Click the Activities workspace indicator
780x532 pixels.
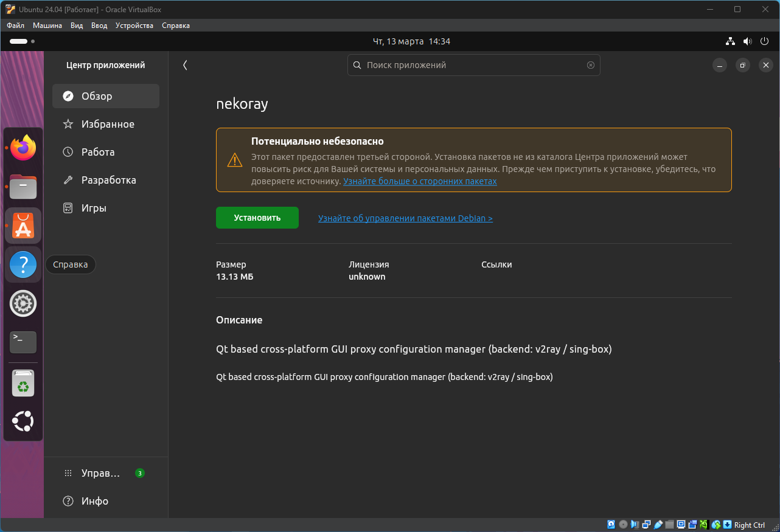pyautogui.click(x=22, y=41)
